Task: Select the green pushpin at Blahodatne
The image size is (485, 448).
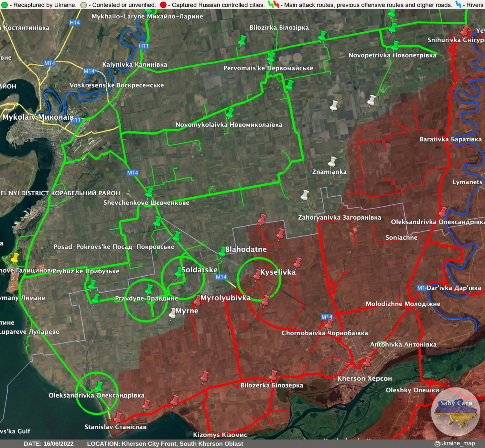Action: coord(222,251)
